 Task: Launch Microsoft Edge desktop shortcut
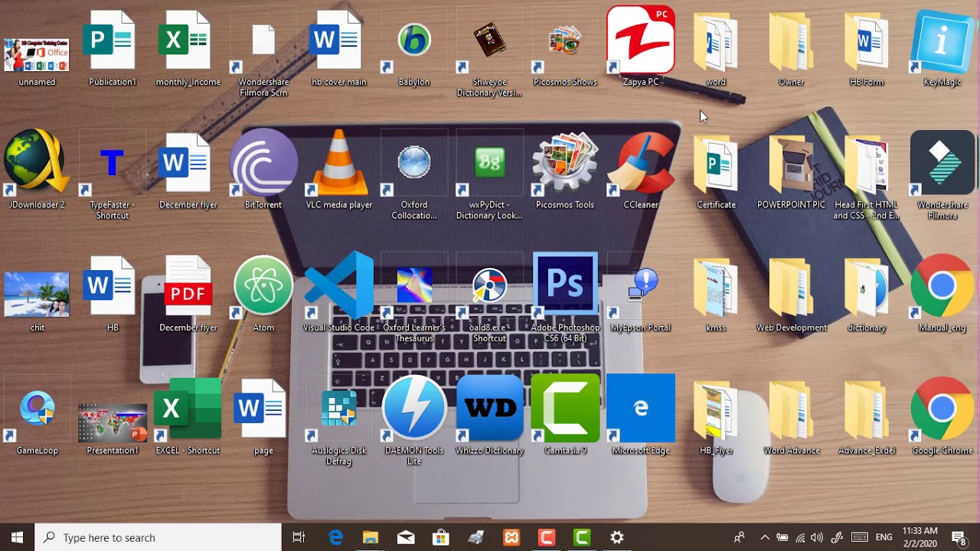pos(641,409)
